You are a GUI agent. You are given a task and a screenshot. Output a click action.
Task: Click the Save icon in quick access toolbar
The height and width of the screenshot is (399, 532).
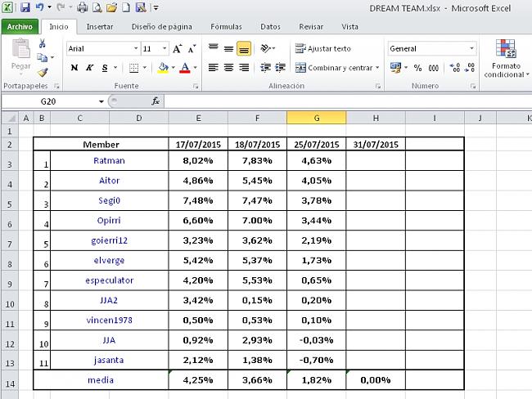click(25, 7)
